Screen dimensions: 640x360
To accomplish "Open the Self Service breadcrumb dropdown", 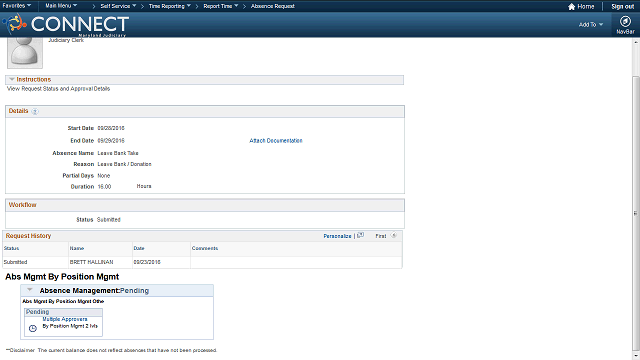I will [118, 6].
